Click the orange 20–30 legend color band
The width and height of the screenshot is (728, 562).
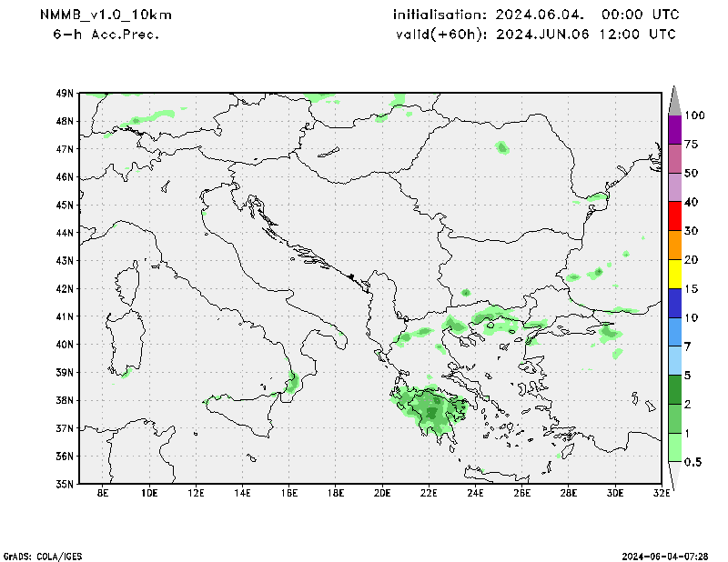(x=674, y=245)
